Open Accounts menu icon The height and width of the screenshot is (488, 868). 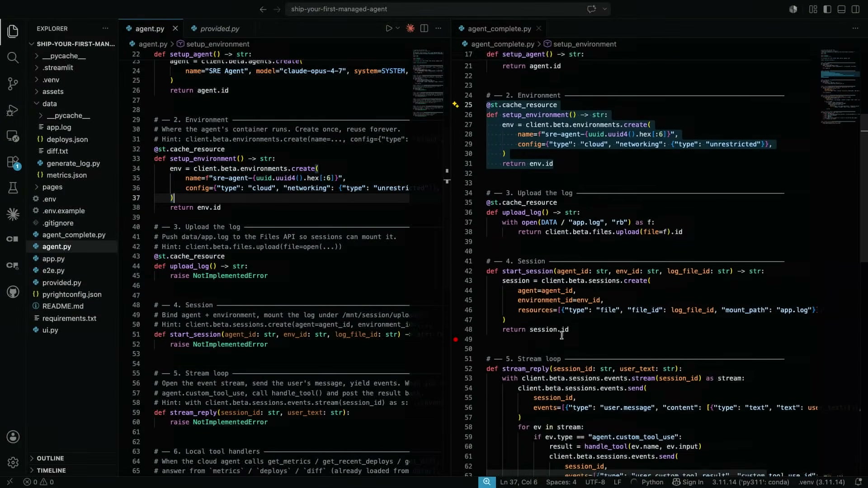pos(13,436)
